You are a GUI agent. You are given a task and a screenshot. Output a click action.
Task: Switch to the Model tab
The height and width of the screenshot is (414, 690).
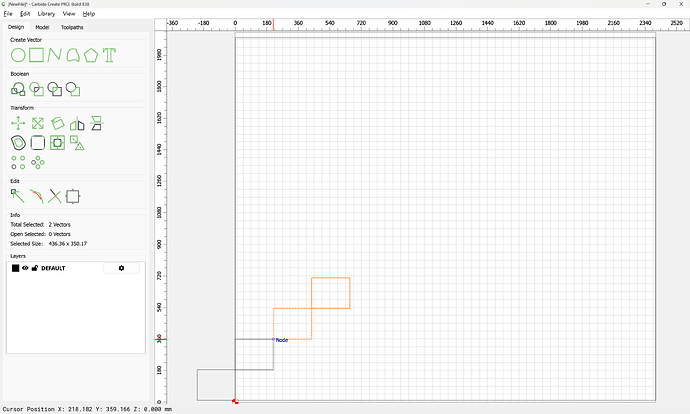[42, 27]
